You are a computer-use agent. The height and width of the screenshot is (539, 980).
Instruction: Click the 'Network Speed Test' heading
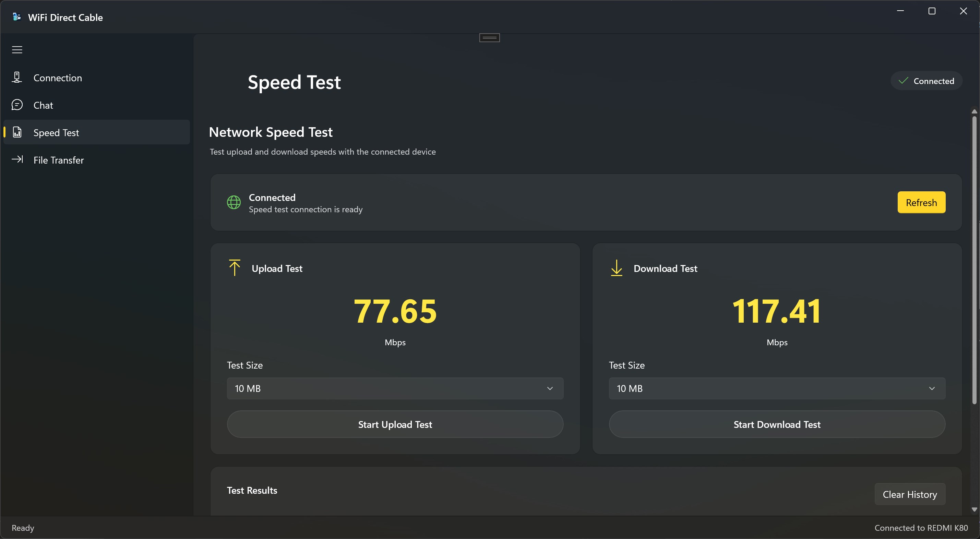(x=271, y=132)
